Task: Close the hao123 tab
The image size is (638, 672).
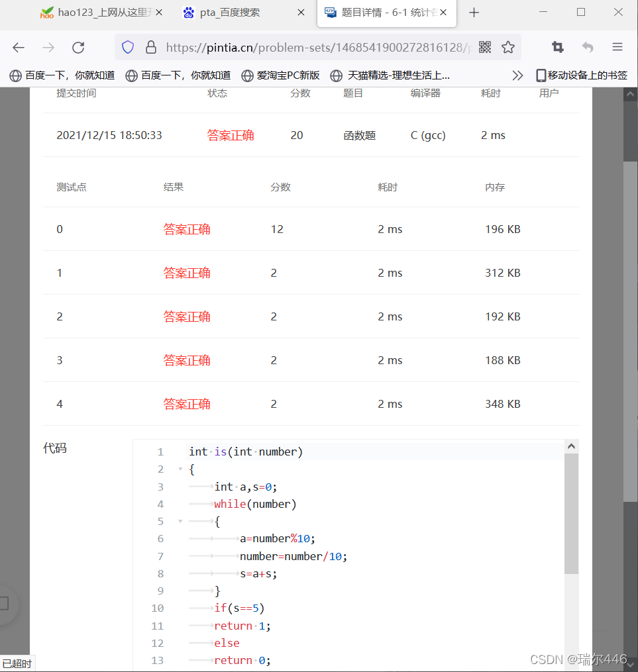Action: pos(159,13)
